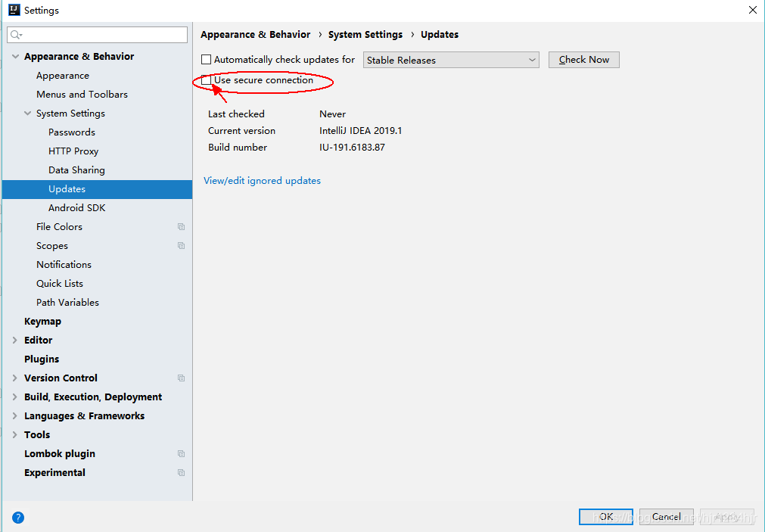Open the Passwords settings page

coord(72,132)
